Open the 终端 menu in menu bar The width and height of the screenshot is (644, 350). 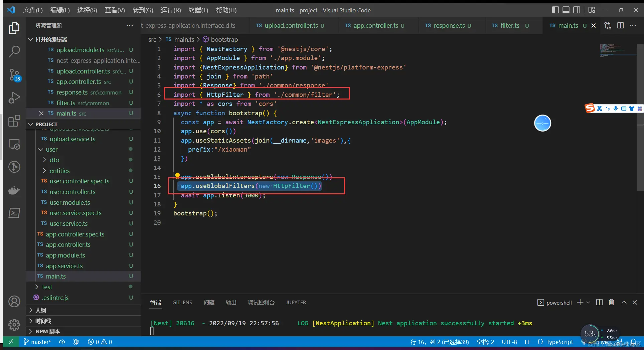tap(198, 10)
